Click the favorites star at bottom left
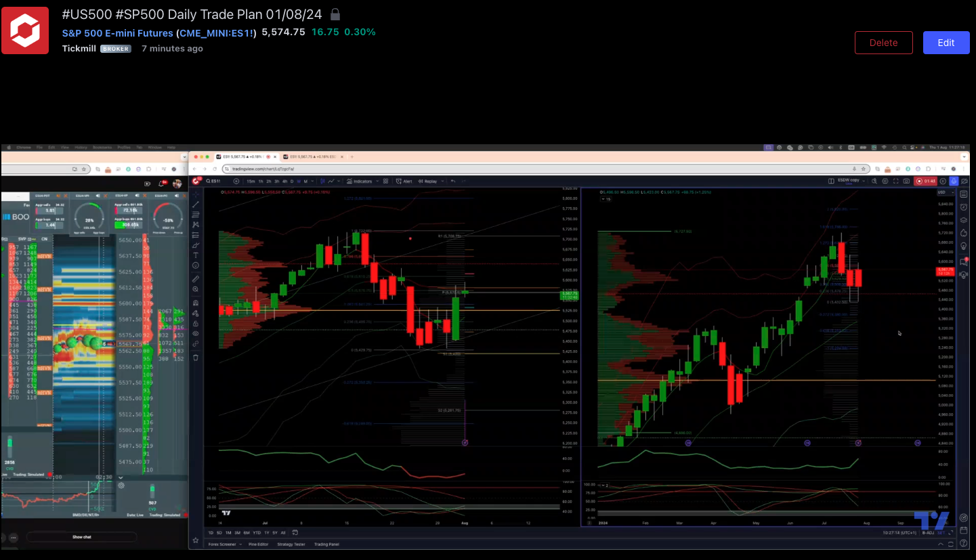976x560 pixels. pos(195,540)
